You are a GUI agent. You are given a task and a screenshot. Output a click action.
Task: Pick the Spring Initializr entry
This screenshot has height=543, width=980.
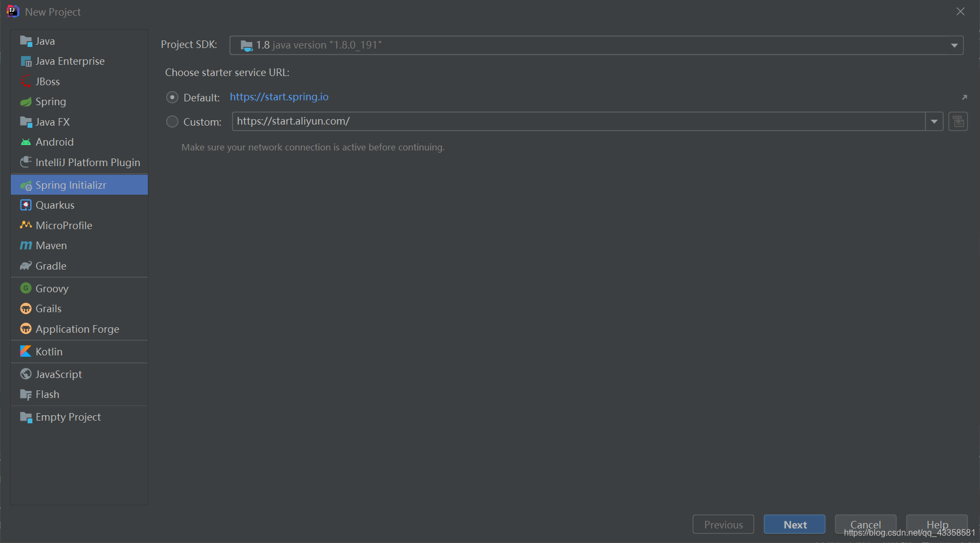tap(79, 185)
